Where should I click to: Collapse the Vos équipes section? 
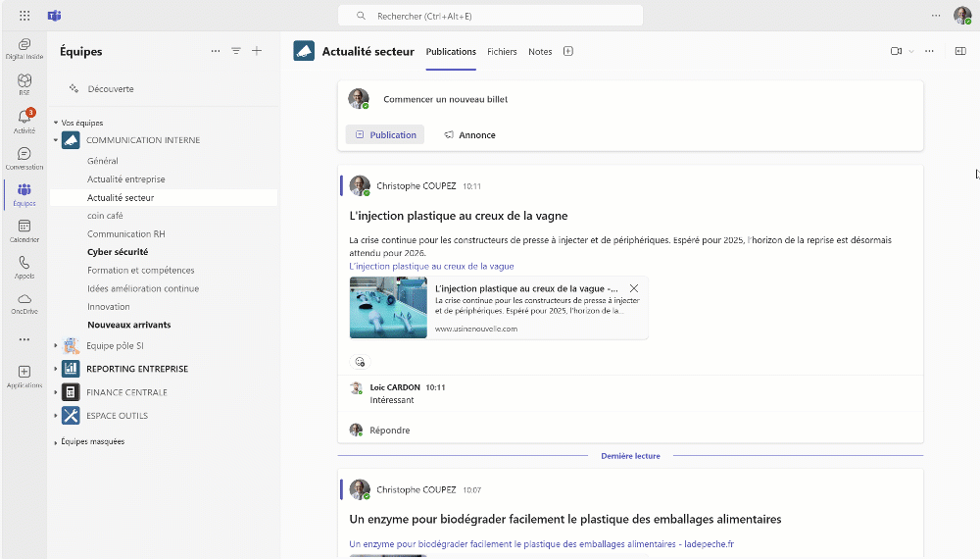(x=56, y=123)
